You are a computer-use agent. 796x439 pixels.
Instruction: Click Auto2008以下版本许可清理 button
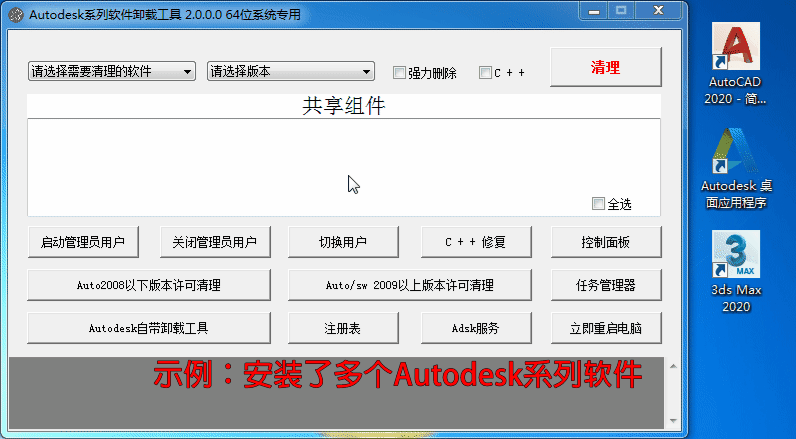coord(149,285)
